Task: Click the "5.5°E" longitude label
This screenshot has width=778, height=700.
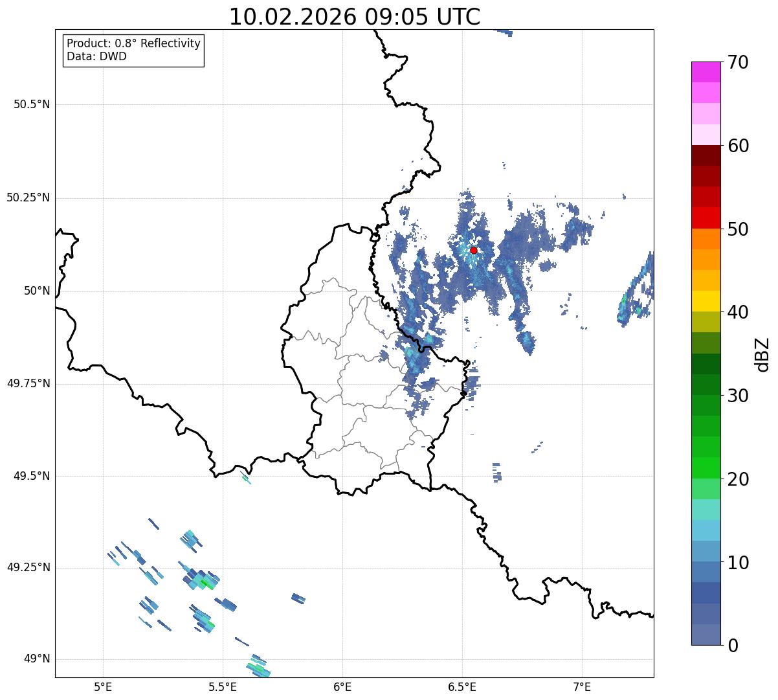Action: pos(223,686)
